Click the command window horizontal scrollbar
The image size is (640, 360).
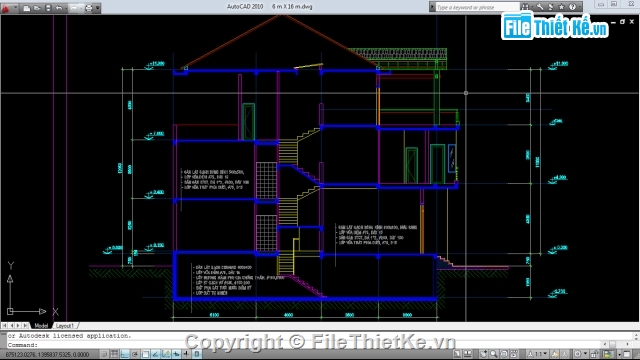617,345
